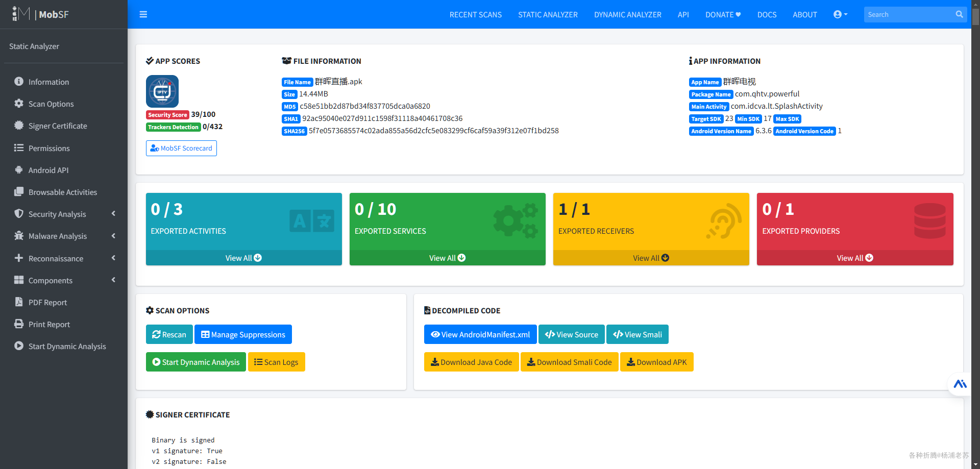This screenshot has height=469, width=980.
Task: Open STATIC ANALYZER in top navigation
Action: [548, 15]
